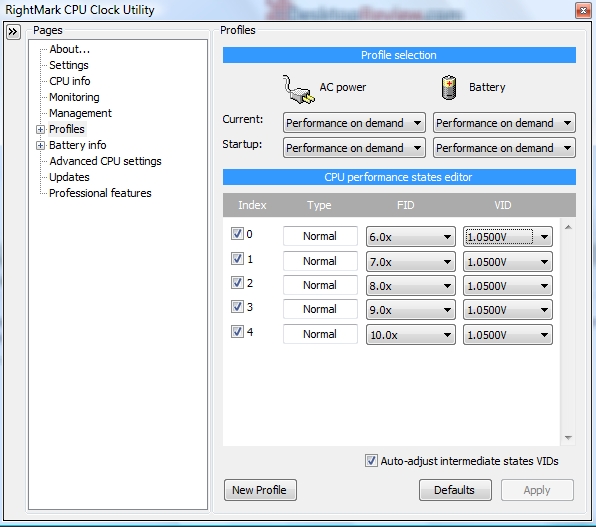The width and height of the screenshot is (596, 527).
Task: Open the Updates page
Action: (69, 177)
